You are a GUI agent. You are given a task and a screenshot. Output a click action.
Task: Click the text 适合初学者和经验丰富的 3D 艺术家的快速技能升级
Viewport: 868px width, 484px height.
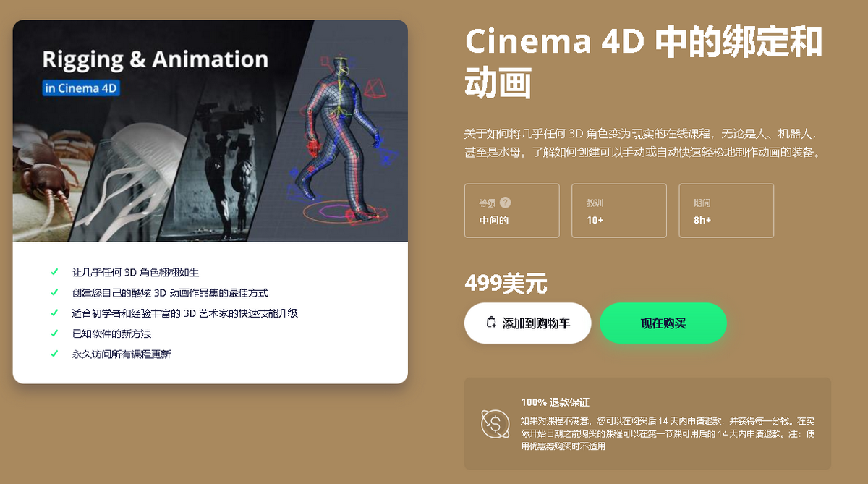(x=184, y=313)
